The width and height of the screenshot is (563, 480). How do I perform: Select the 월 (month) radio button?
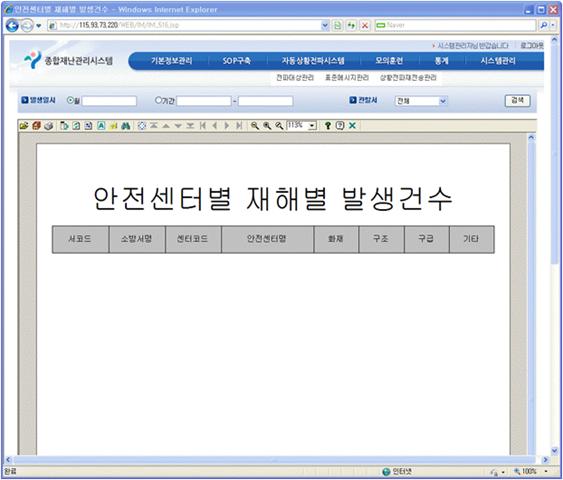coord(70,100)
